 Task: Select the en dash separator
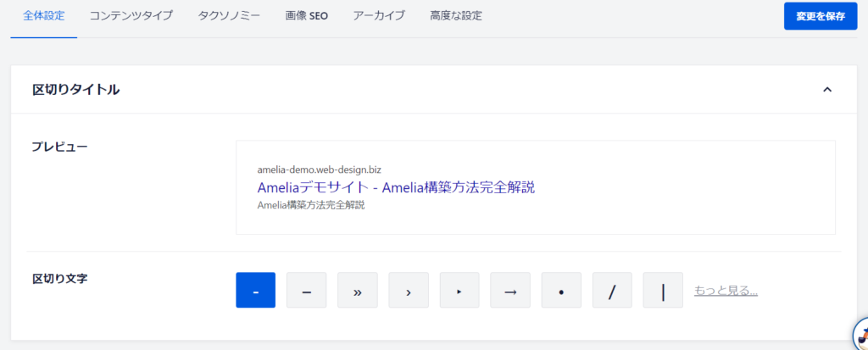306,290
